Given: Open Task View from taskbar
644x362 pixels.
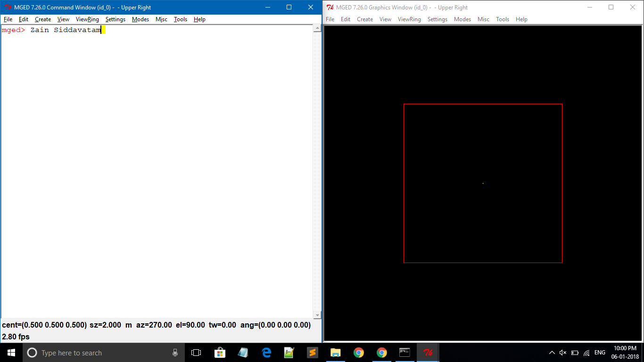Looking at the screenshot, I should click(x=196, y=353).
